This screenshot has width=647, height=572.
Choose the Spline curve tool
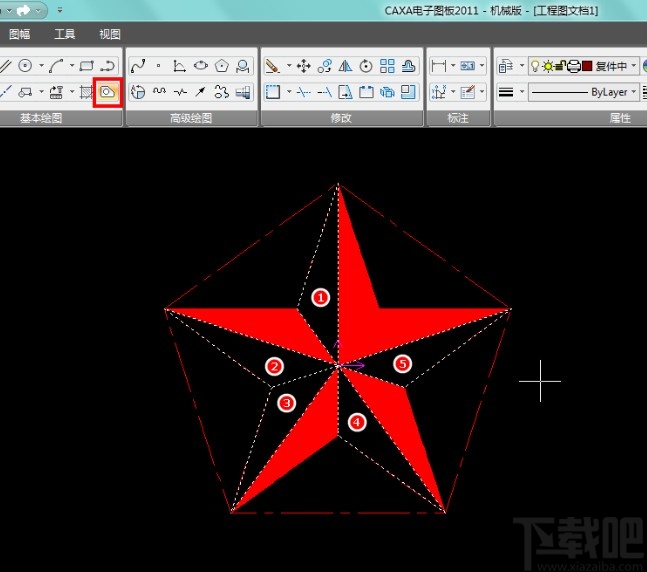tap(138, 66)
